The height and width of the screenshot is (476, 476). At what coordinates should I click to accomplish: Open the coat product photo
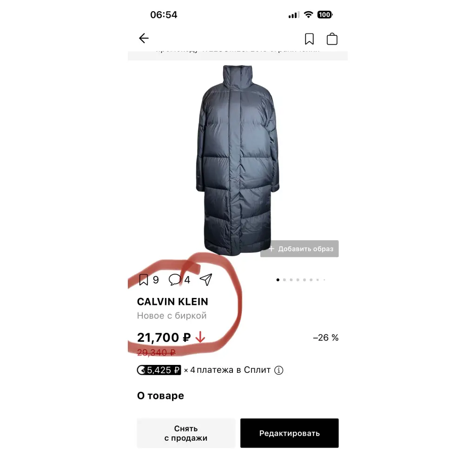[238, 160]
